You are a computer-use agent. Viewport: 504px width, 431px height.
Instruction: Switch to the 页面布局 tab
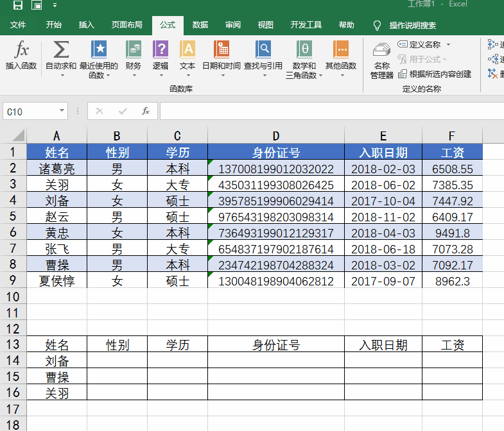click(127, 25)
